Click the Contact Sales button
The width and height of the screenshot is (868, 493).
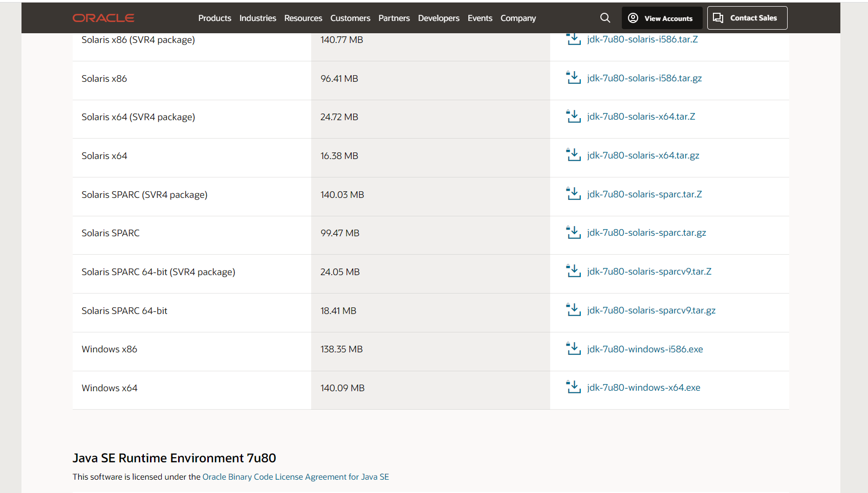tap(747, 18)
